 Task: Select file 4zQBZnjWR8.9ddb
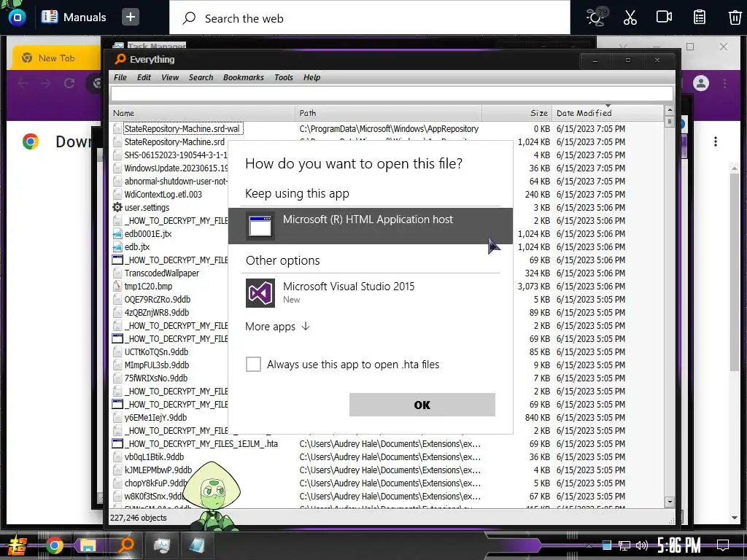click(x=157, y=313)
